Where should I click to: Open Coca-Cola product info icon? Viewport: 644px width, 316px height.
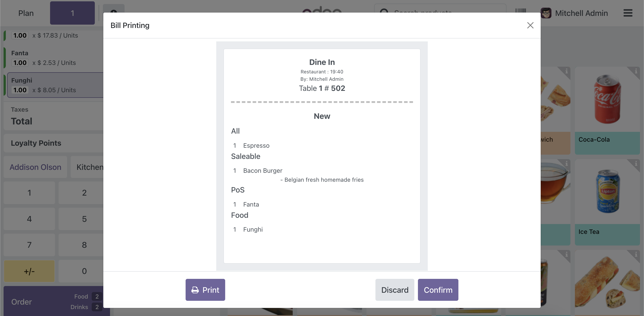click(x=636, y=71)
